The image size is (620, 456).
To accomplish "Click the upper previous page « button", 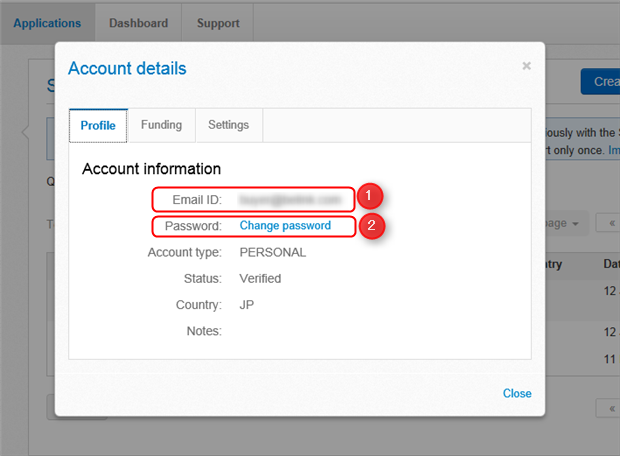I will 609,223.
